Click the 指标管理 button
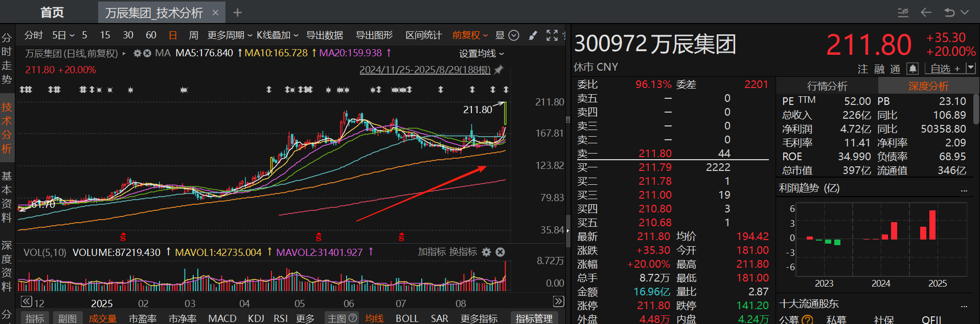 534,318
